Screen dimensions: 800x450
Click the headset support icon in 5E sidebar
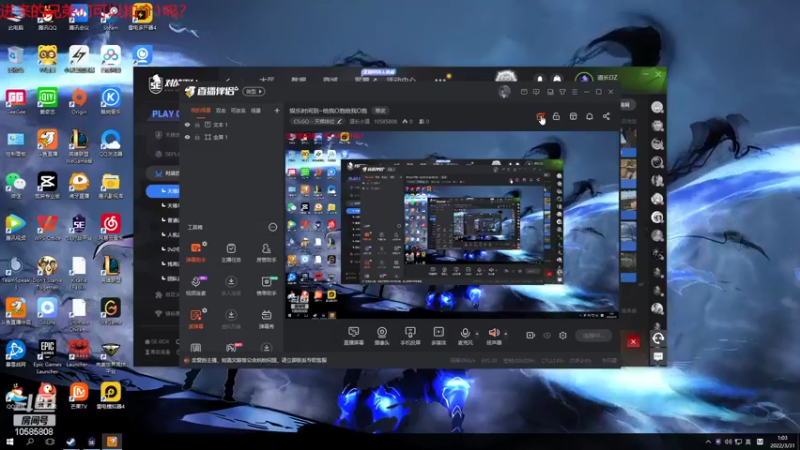[658, 338]
